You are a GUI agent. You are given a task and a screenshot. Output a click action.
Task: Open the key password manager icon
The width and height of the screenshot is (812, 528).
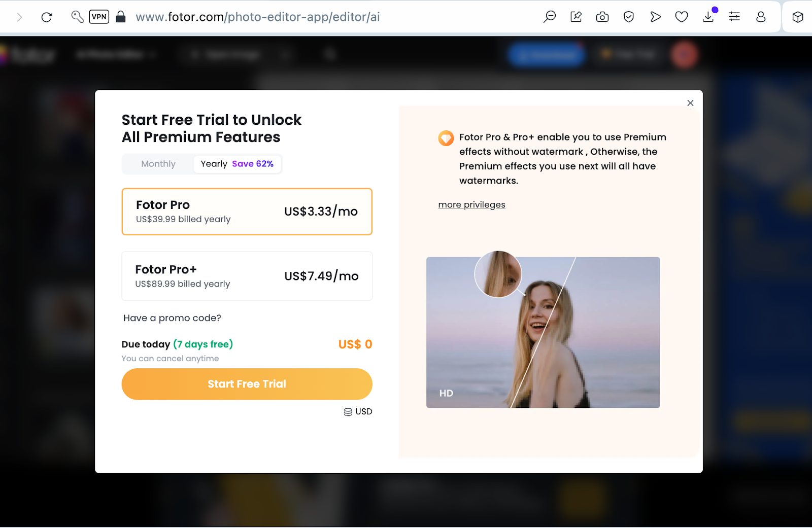click(x=77, y=17)
